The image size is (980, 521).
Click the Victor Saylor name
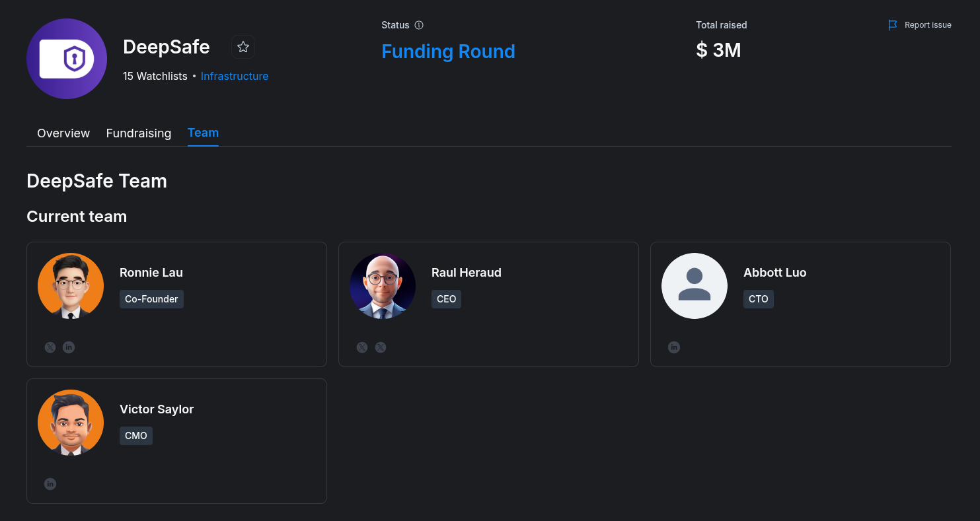157,409
